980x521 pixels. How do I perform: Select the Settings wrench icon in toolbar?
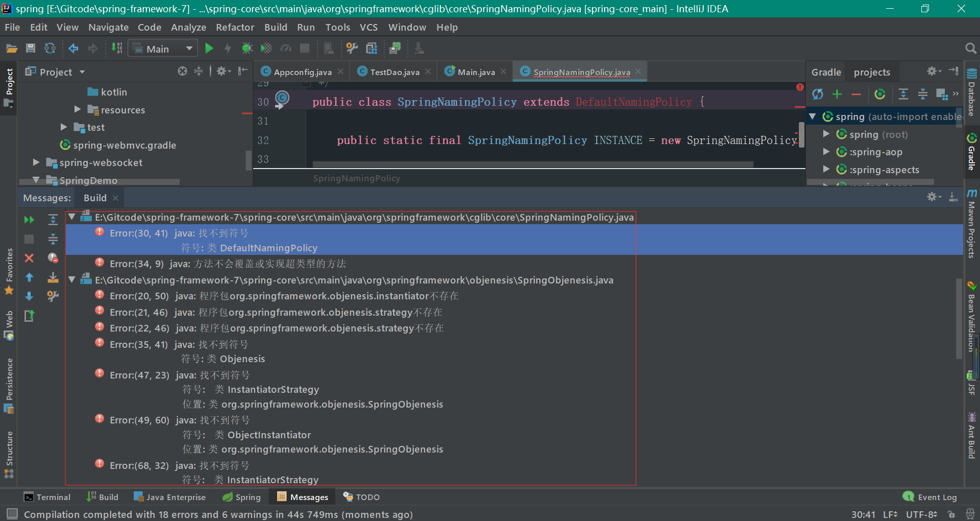click(351, 48)
